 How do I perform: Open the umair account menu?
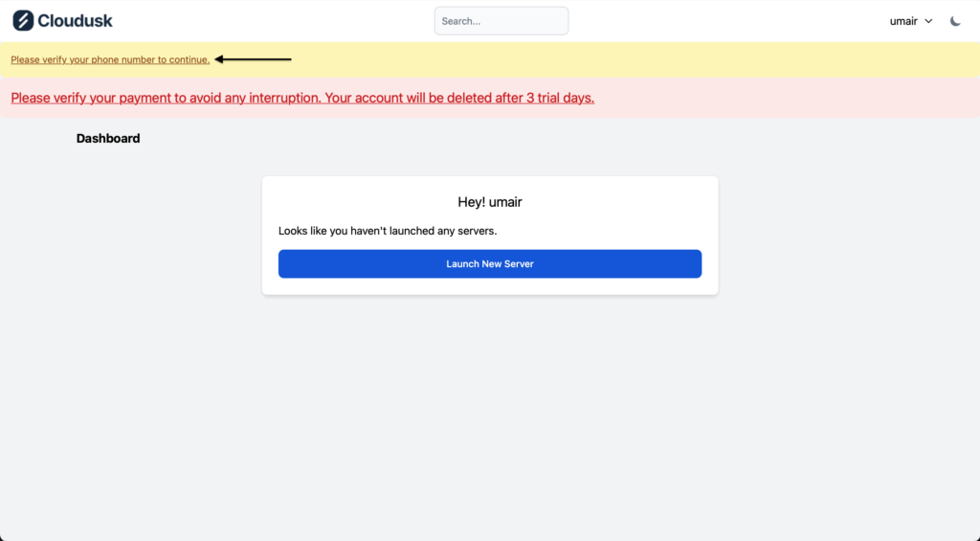point(903,21)
